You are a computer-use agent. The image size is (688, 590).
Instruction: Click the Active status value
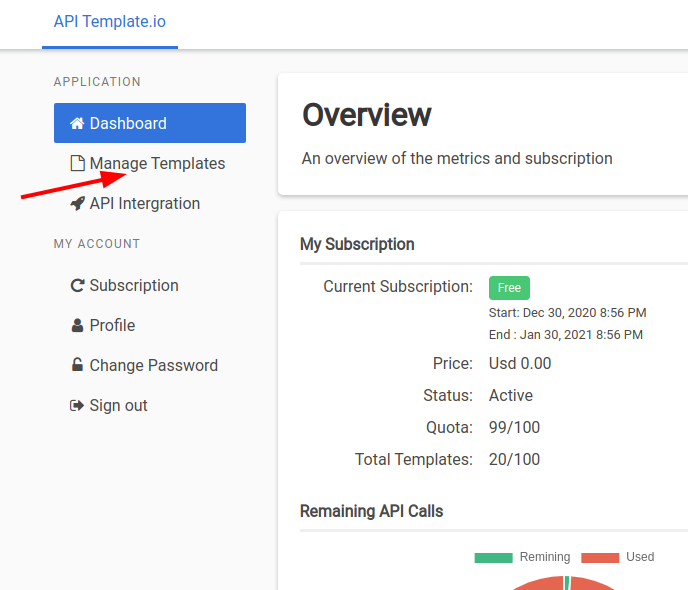pyautogui.click(x=511, y=395)
